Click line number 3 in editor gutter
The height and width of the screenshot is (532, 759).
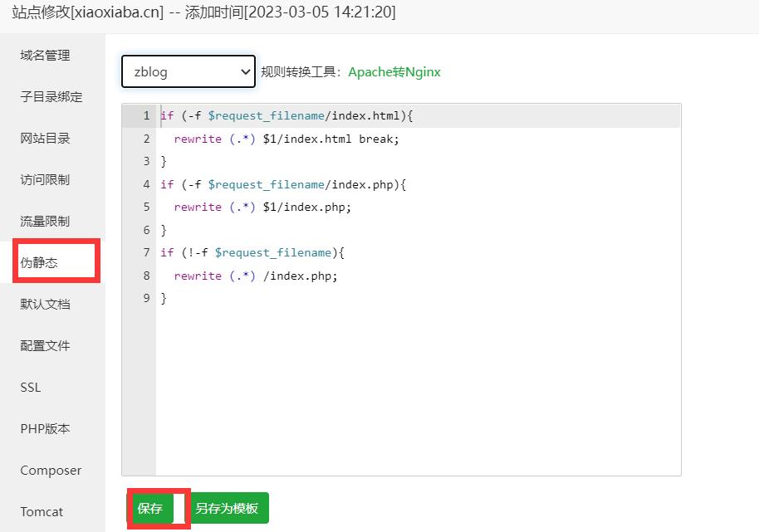tap(147, 161)
